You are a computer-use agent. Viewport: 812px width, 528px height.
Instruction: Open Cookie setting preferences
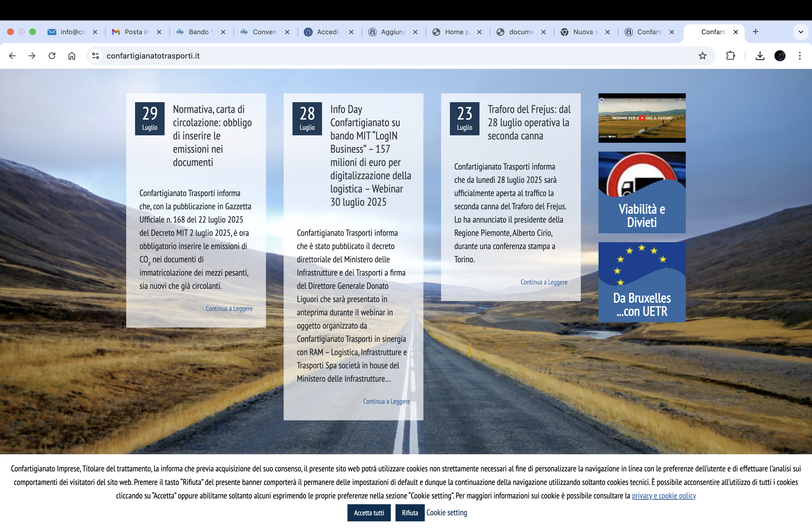[x=447, y=513]
